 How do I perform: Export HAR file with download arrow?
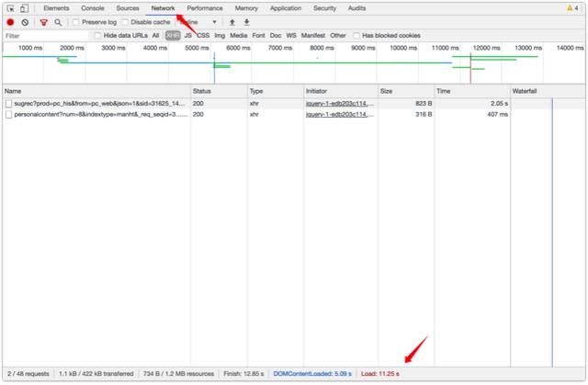click(246, 22)
